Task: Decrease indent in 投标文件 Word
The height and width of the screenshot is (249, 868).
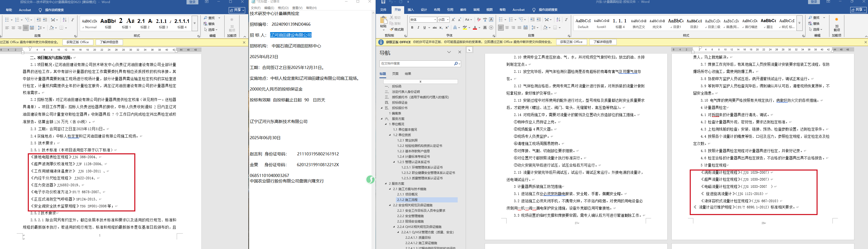Action: click(x=532, y=20)
